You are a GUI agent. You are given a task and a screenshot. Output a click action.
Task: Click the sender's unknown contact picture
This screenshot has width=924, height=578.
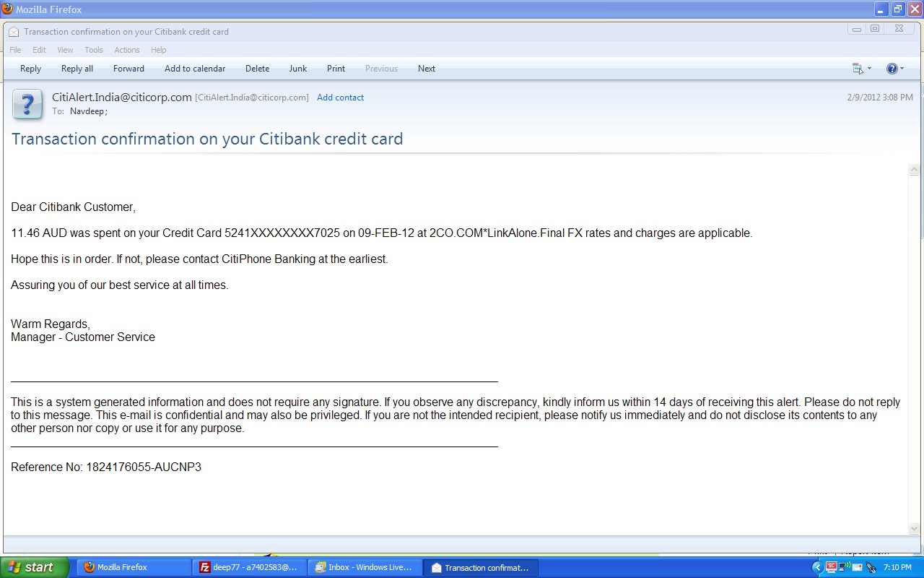tap(27, 105)
